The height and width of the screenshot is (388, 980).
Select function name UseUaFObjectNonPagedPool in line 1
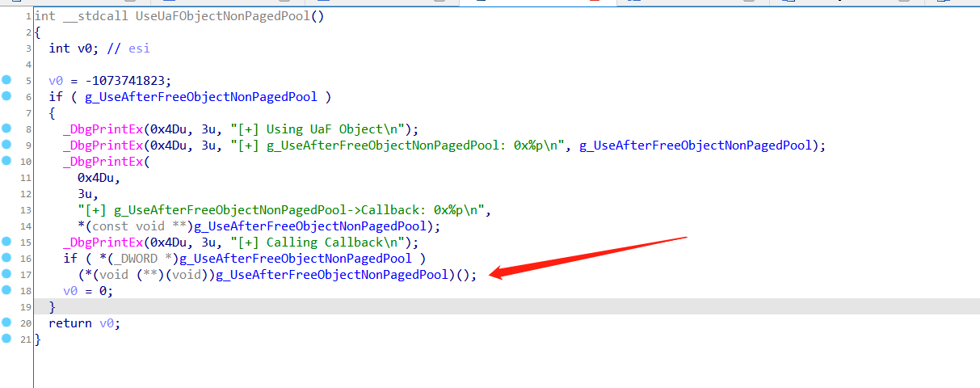pyautogui.click(x=221, y=15)
